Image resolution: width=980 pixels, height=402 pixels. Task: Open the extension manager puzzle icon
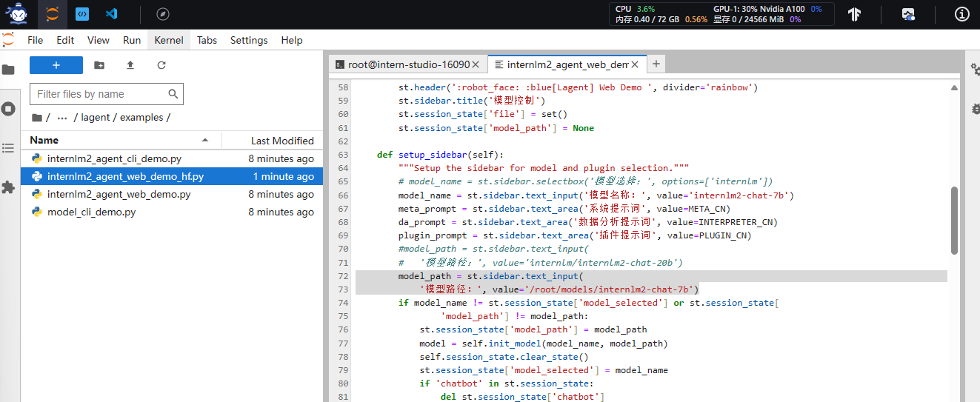pos(9,187)
